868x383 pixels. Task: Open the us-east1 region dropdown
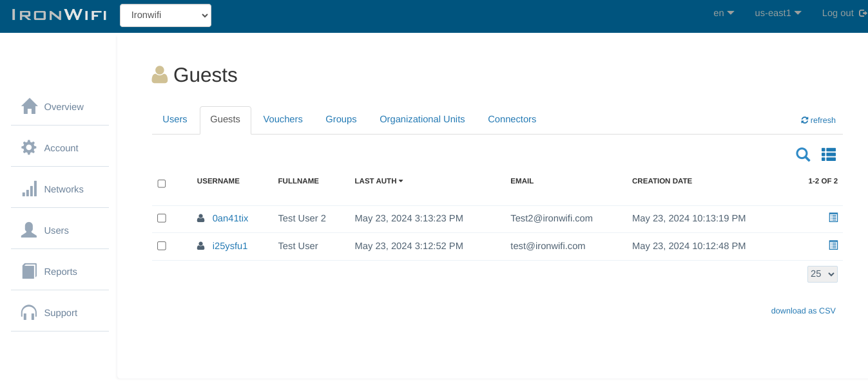(777, 13)
